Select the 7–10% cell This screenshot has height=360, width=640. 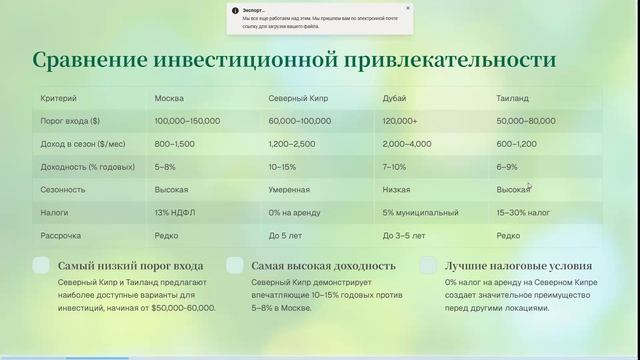click(x=394, y=167)
